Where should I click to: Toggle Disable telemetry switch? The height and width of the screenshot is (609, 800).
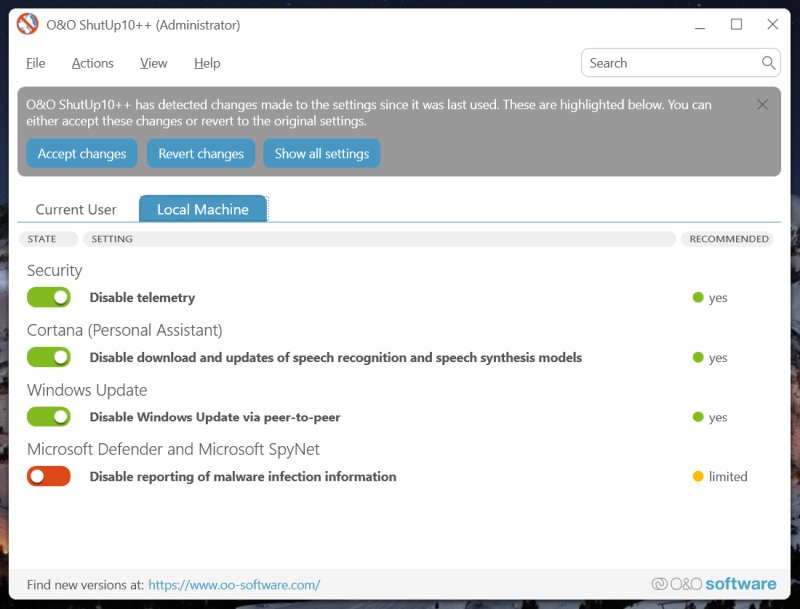click(49, 297)
